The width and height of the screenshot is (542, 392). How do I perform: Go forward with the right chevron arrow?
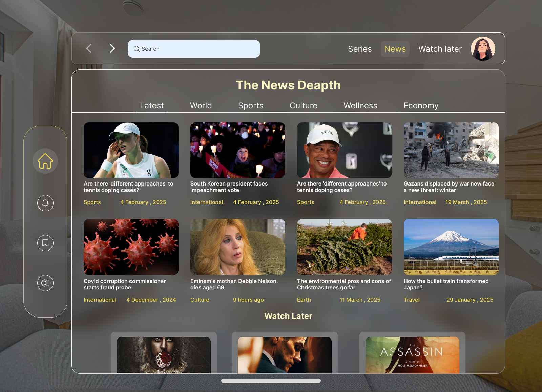coord(112,48)
